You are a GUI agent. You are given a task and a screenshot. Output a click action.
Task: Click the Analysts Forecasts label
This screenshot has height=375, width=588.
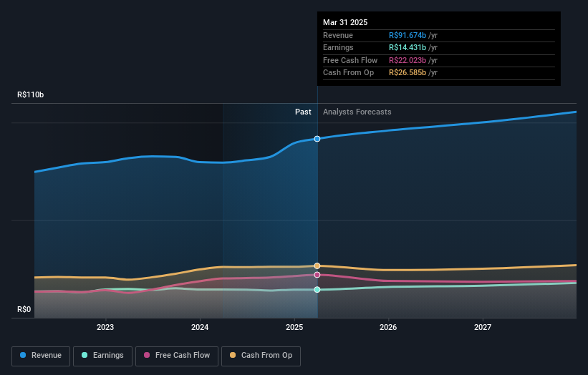click(357, 112)
